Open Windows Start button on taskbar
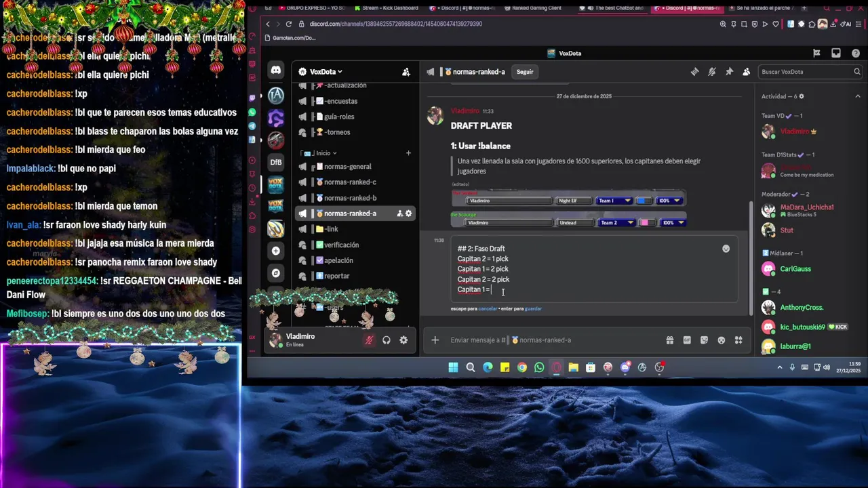The image size is (868, 488). click(453, 367)
